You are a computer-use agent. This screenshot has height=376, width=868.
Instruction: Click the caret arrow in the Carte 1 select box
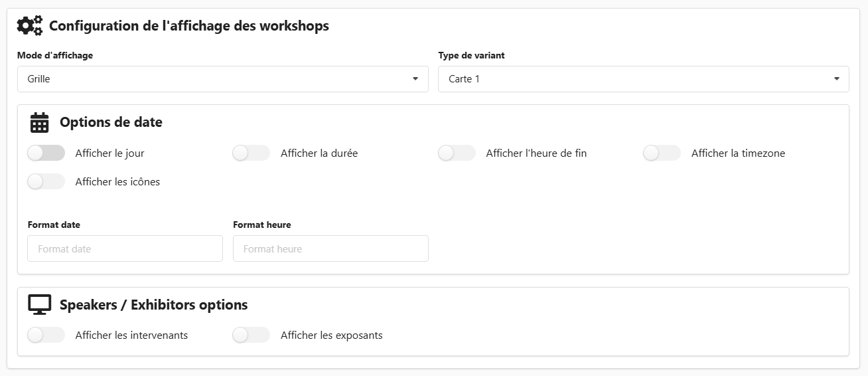tap(836, 79)
